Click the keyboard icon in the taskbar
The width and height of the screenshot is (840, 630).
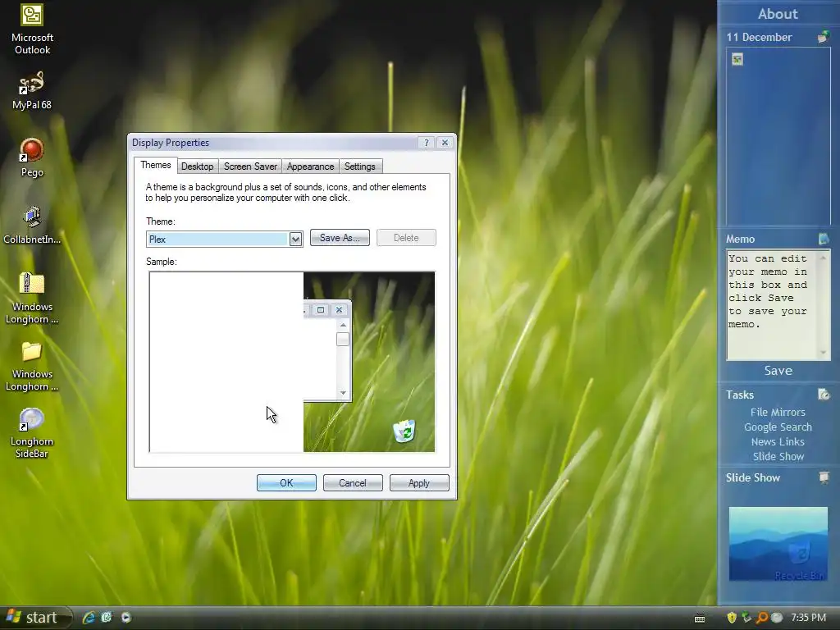click(700, 619)
